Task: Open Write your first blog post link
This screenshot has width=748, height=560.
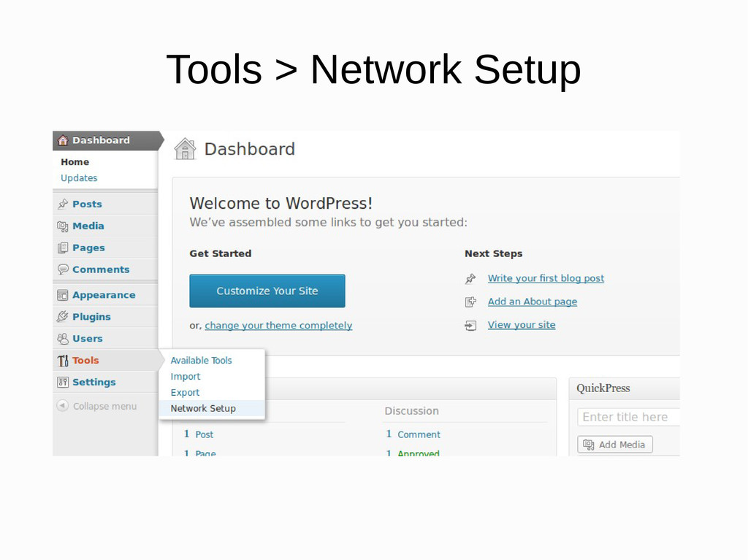Action: click(546, 278)
